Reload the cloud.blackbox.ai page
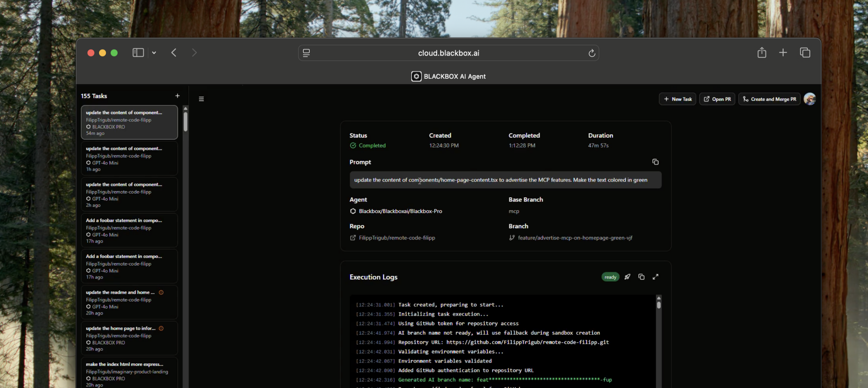Viewport: 868px width, 388px height. point(592,53)
